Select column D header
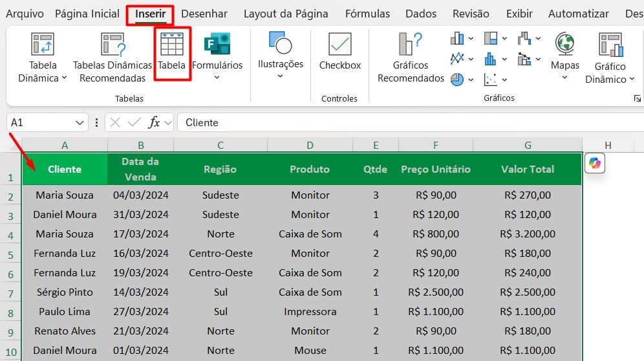This screenshot has width=644, height=361. pos(310,145)
